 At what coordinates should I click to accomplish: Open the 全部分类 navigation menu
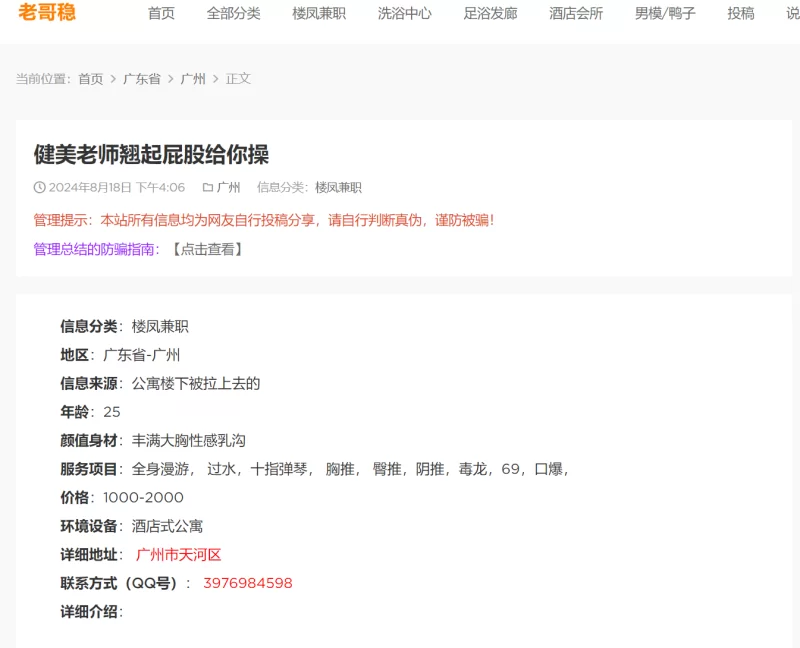[233, 14]
